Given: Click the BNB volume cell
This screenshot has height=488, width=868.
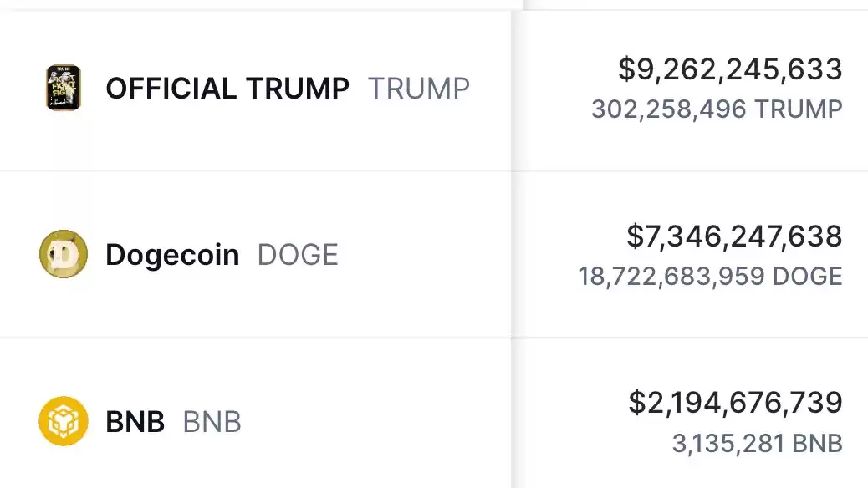Looking at the screenshot, I should pyautogui.click(x=690, y=414).
